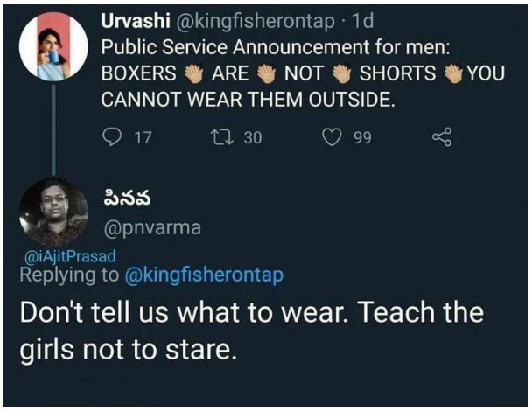532x411 pixels.
Task: Open the @pnvarma handle
Action: [x=151, y=227]
